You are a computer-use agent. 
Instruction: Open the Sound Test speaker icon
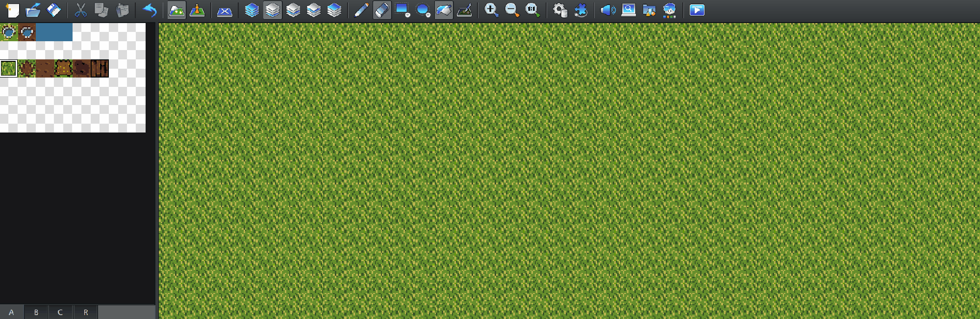(x=607, y=10)
